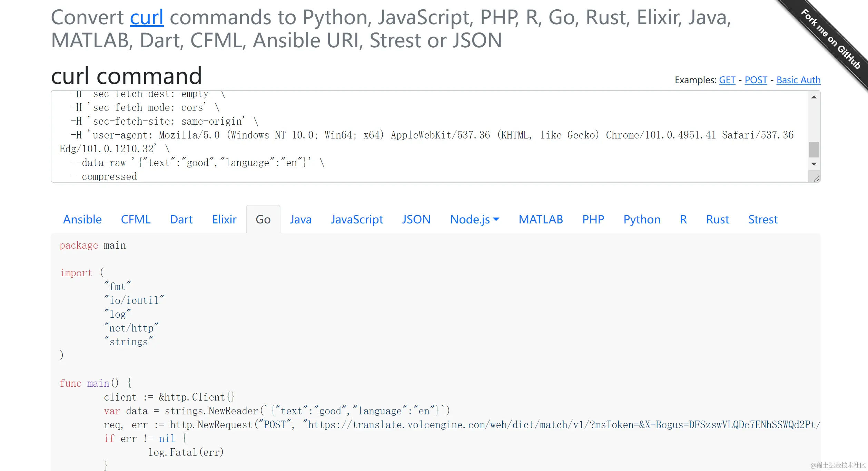Select the Java tab

300,220
